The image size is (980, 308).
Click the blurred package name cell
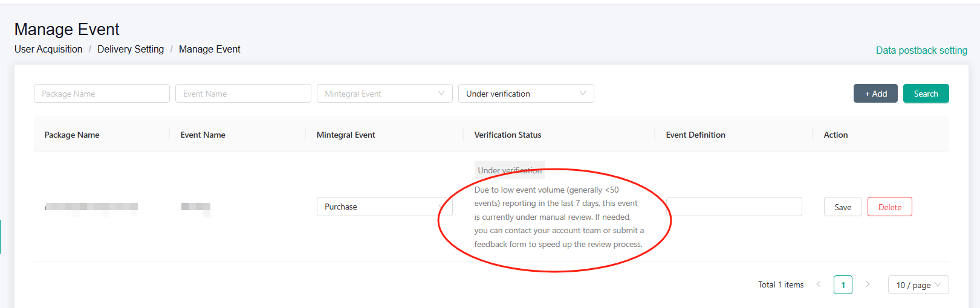click(x=91, y=207)
